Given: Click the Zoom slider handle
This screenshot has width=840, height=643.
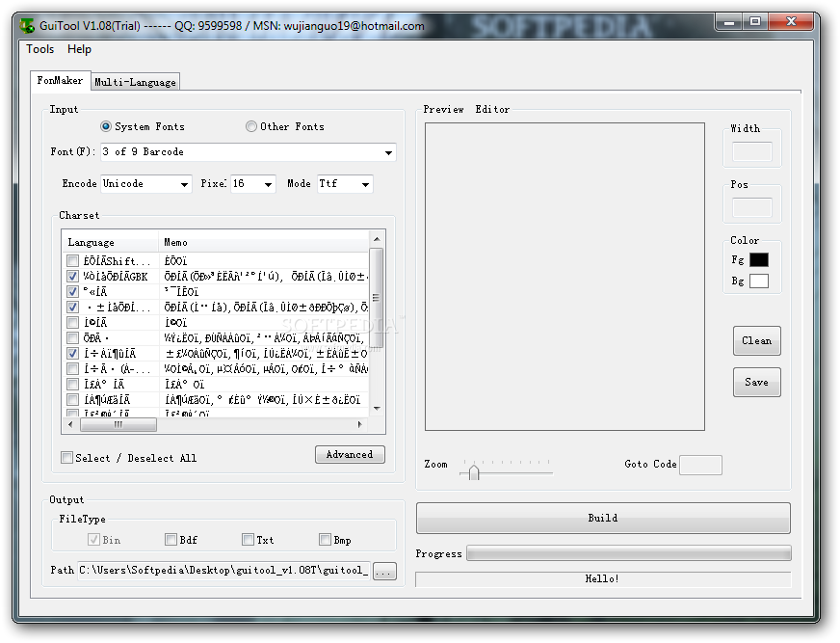Looking at the screenshot, I should click(474, 472).
